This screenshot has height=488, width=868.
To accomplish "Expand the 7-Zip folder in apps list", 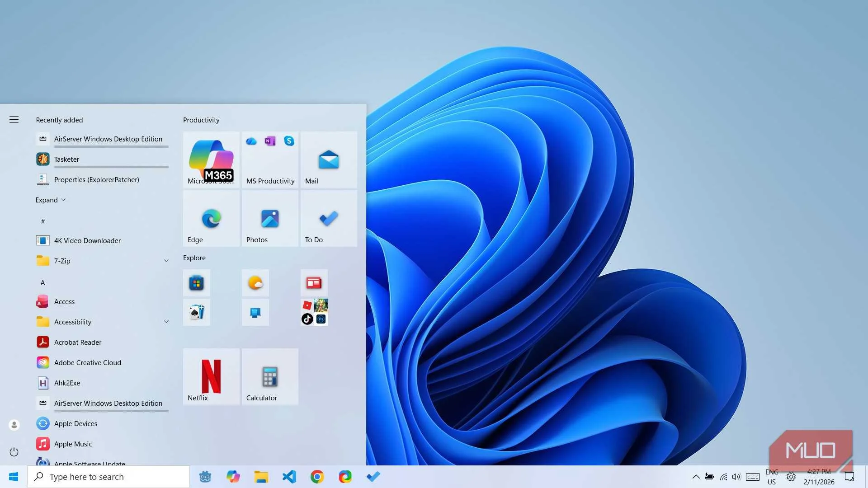I will [x=166, y=261].
